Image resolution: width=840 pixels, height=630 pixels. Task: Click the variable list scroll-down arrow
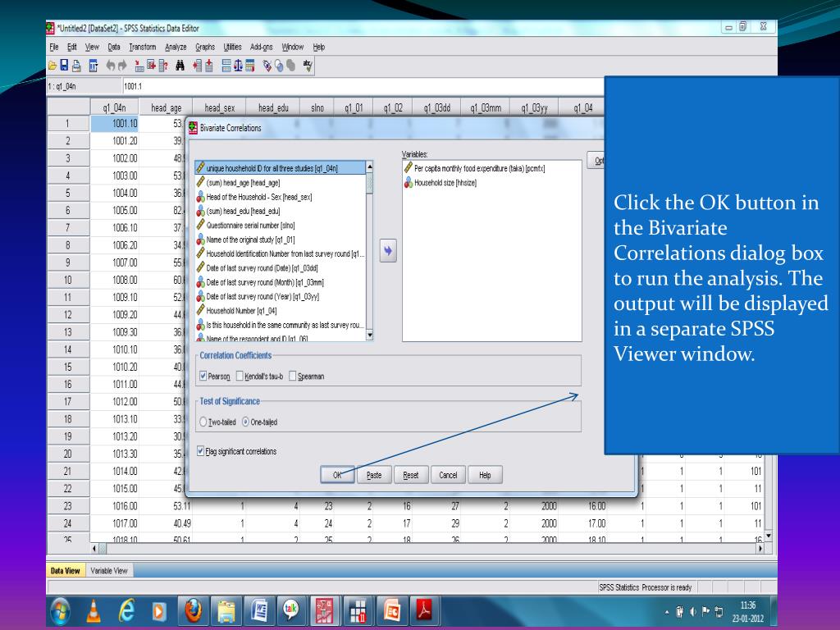click(x=369, y=335)
